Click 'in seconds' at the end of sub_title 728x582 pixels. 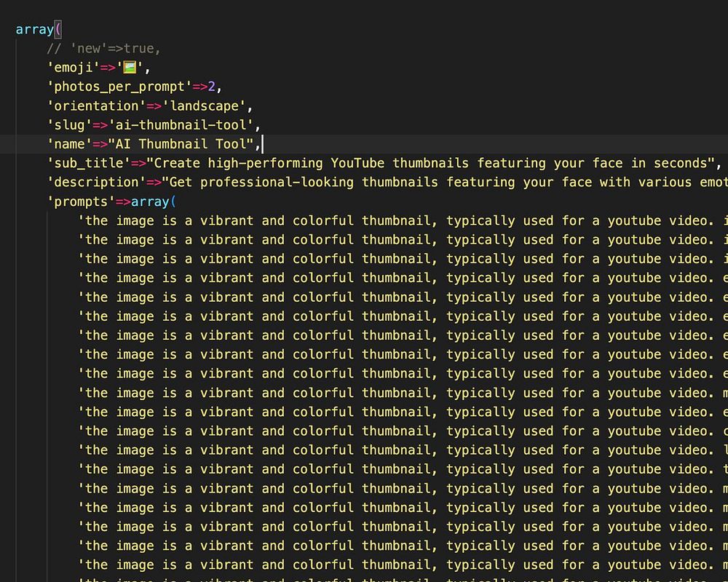668,163
